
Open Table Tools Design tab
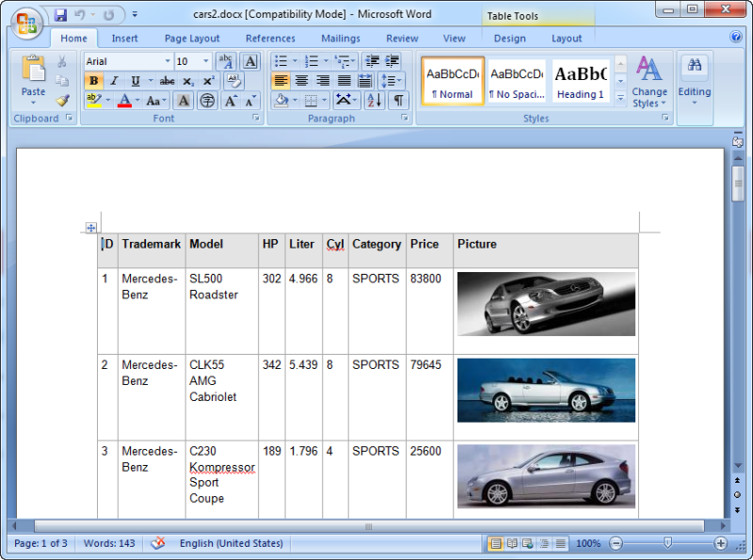509,39
